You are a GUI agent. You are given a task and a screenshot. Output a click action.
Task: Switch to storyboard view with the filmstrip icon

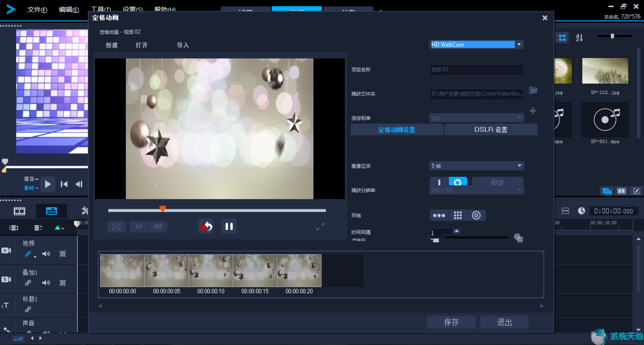[19, 211]
